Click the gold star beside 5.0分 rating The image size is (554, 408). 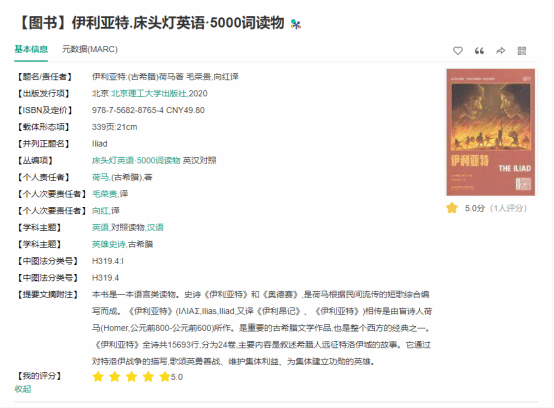coord(452,208)
